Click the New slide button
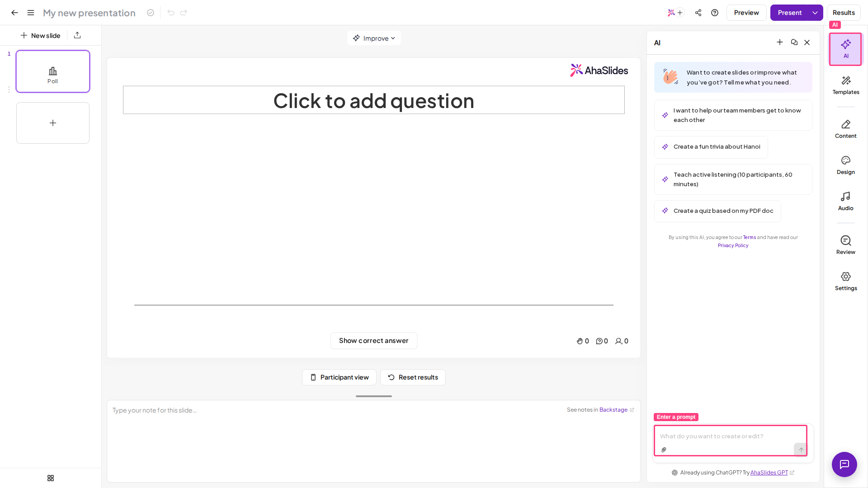This screenshot has height=488, width=868. [x=40, y=35]
